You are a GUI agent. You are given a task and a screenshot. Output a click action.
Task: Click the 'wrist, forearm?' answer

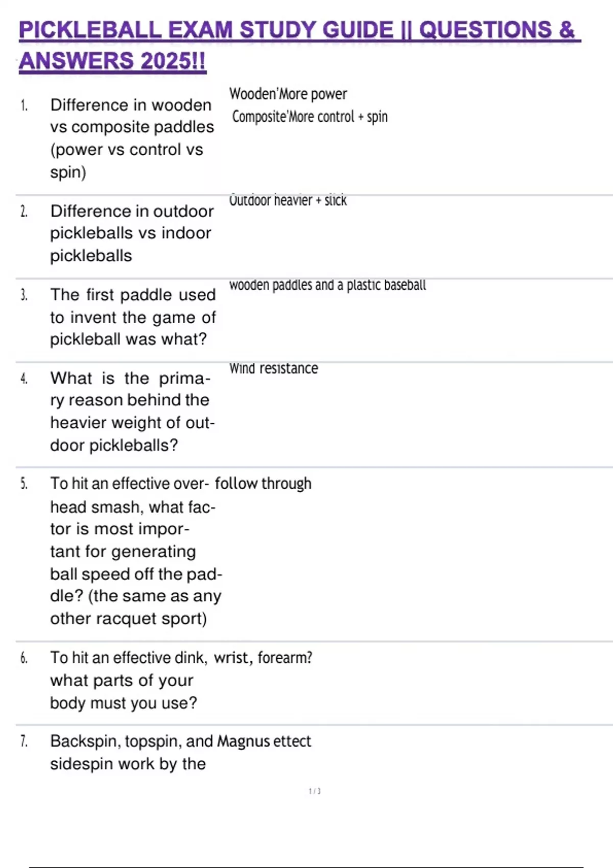click(x=263, y=658)
